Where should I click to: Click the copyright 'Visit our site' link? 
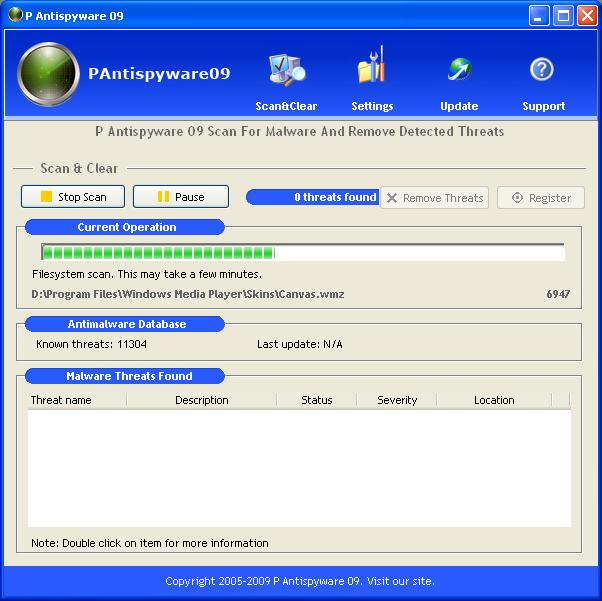point(403,581)
